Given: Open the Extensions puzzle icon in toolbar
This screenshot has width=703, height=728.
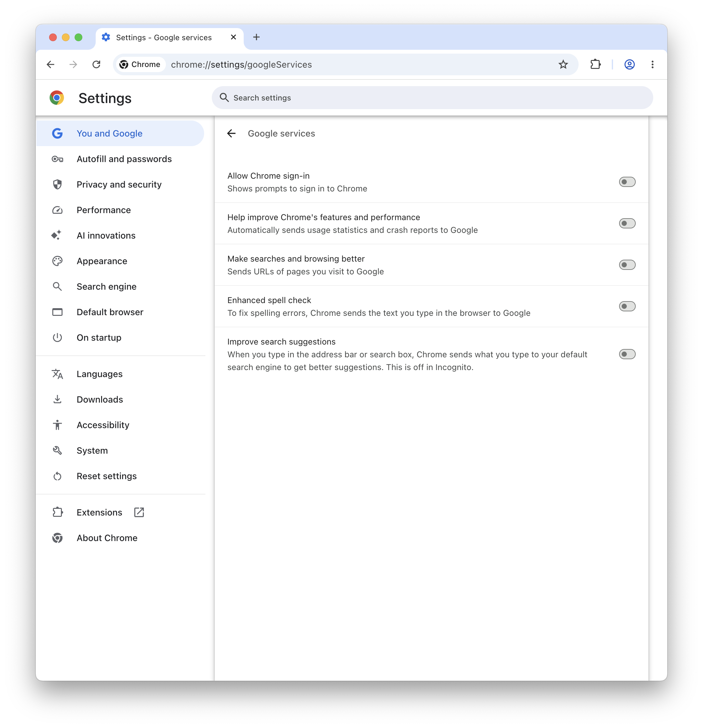Looking at the screenshot, I should 595,65.
